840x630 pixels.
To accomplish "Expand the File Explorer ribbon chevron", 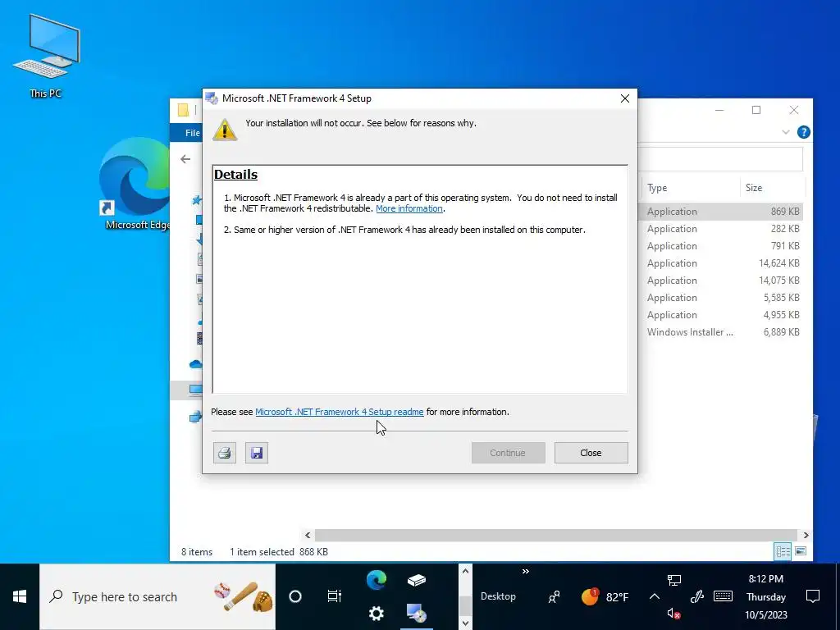I will pos(785,132).
